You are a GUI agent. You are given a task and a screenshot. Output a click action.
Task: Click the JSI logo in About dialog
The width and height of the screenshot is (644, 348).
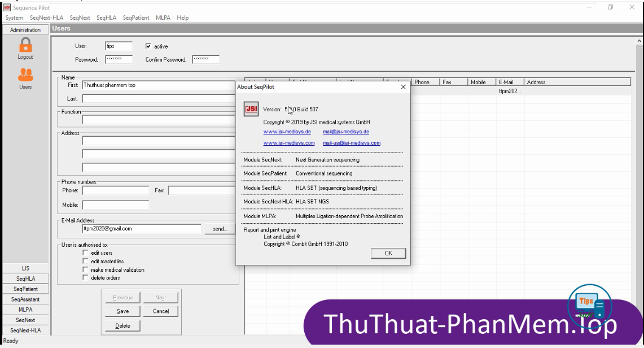click(251, 109)
